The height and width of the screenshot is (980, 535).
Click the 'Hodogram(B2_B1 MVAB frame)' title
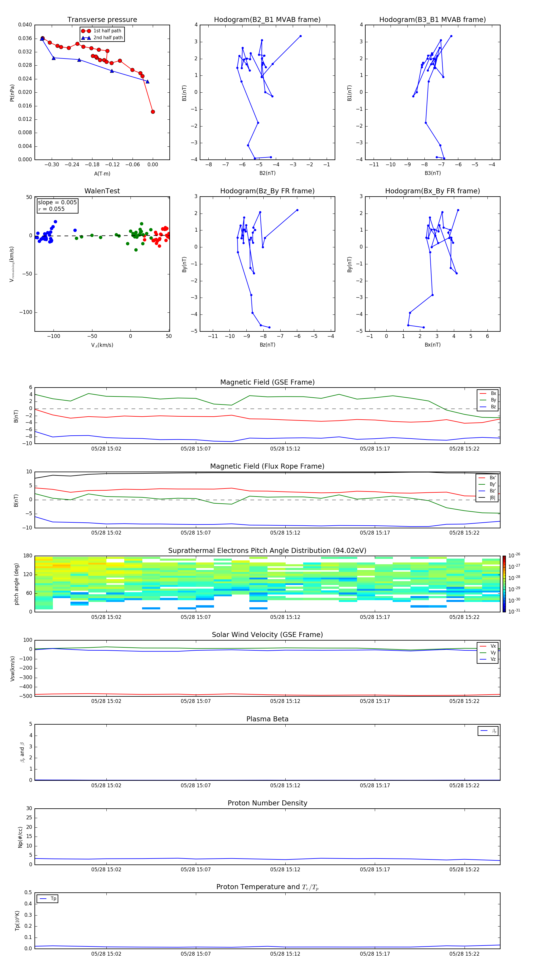[267, 19]
